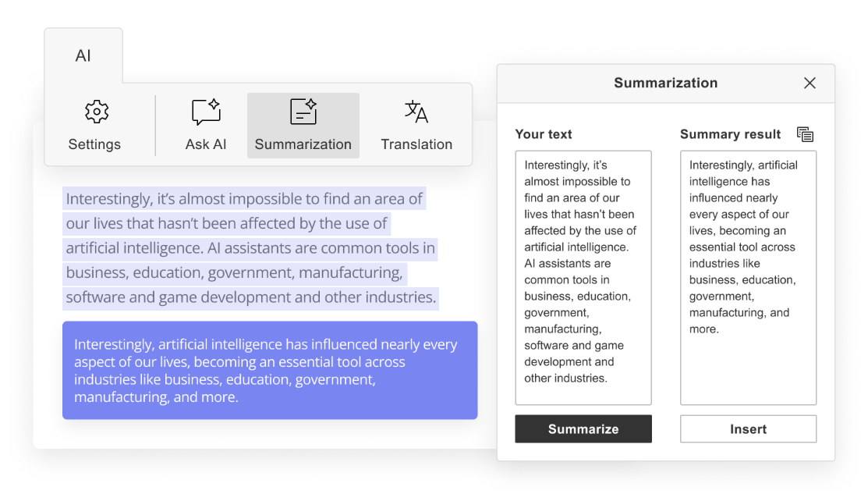Screen dimensions: 868x494
Task: Switch to the AI ribbon tab
Action: click(83, 55)
